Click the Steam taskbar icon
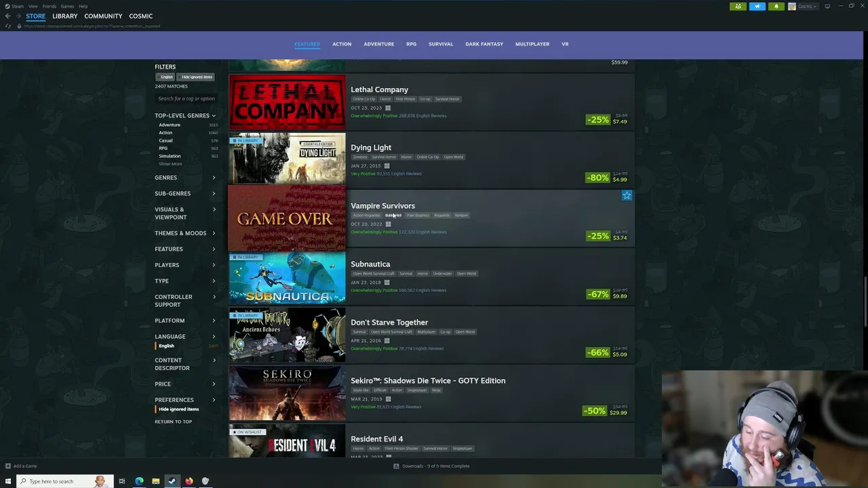Viewport: 868px width, 488px height. [x=172, y=481]
